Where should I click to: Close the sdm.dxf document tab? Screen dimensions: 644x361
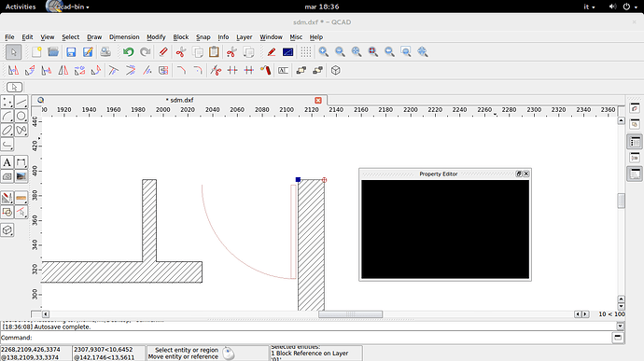click(x=318, y=100)
